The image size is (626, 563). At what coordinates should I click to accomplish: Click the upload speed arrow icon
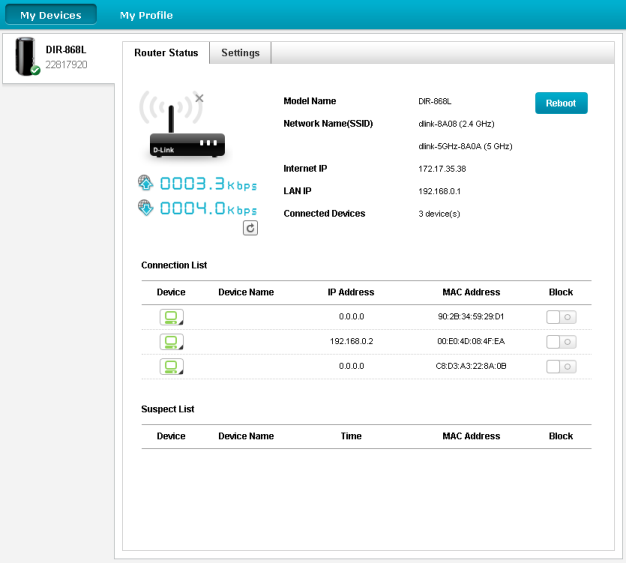(146, 183)
